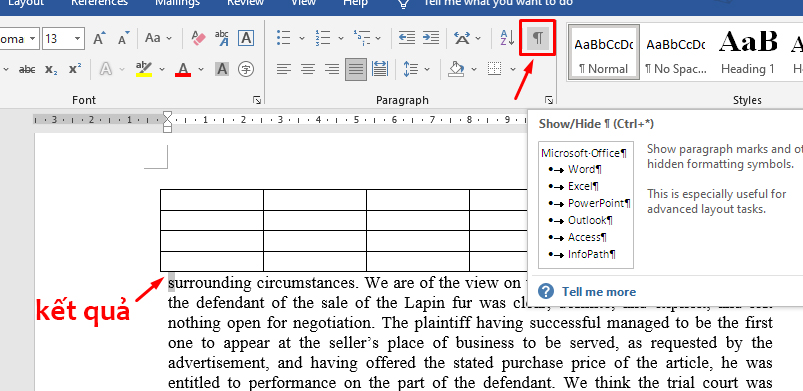The image size is (803, 391).
Task: Open the Help ribbon tab
Action: pyautogui.click(x=355, y=3)
